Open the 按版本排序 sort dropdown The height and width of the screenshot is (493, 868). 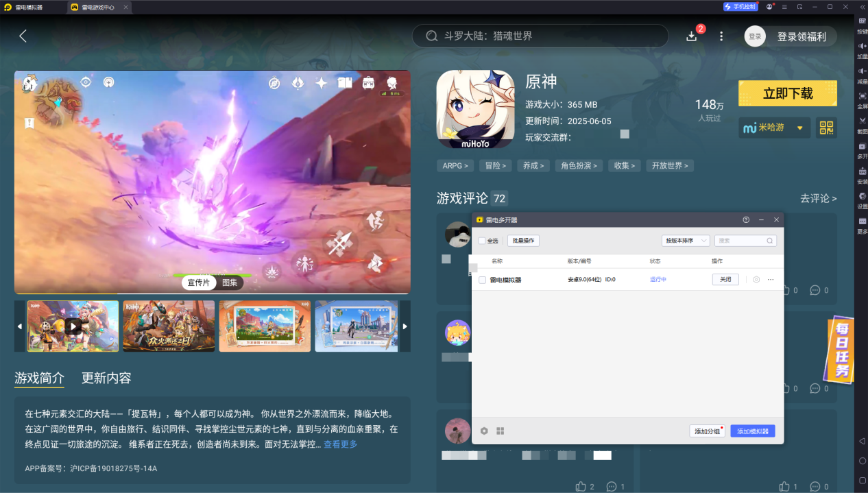(x=686, y=241)
